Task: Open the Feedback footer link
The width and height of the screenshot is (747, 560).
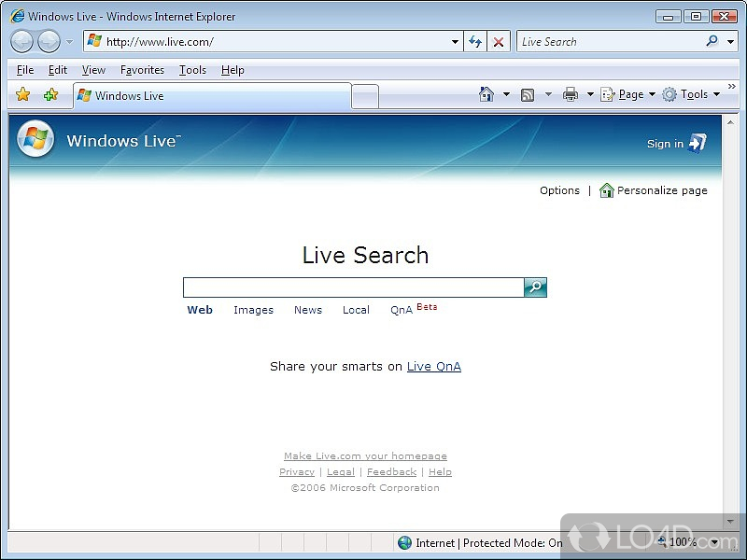Action: [x=391, y=472]
